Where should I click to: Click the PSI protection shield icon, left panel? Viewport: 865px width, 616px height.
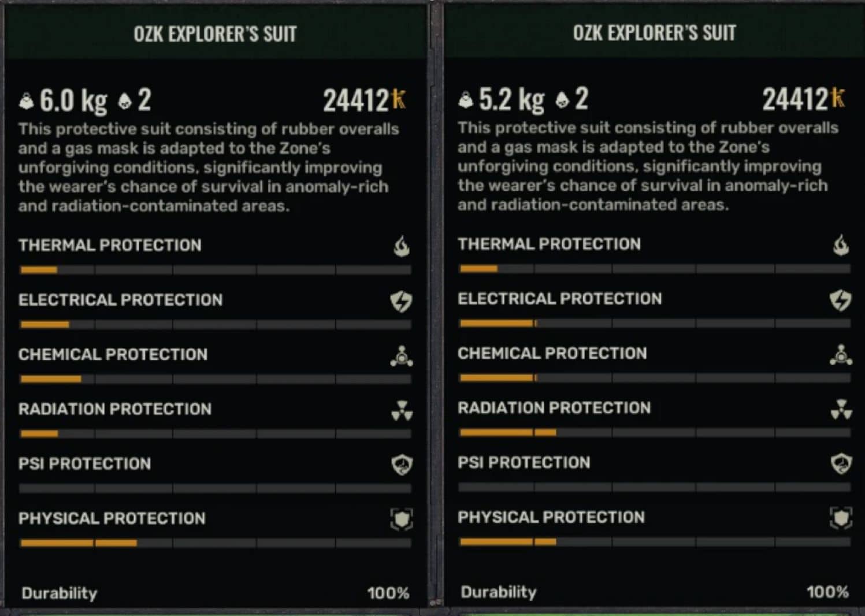point(402,465)
